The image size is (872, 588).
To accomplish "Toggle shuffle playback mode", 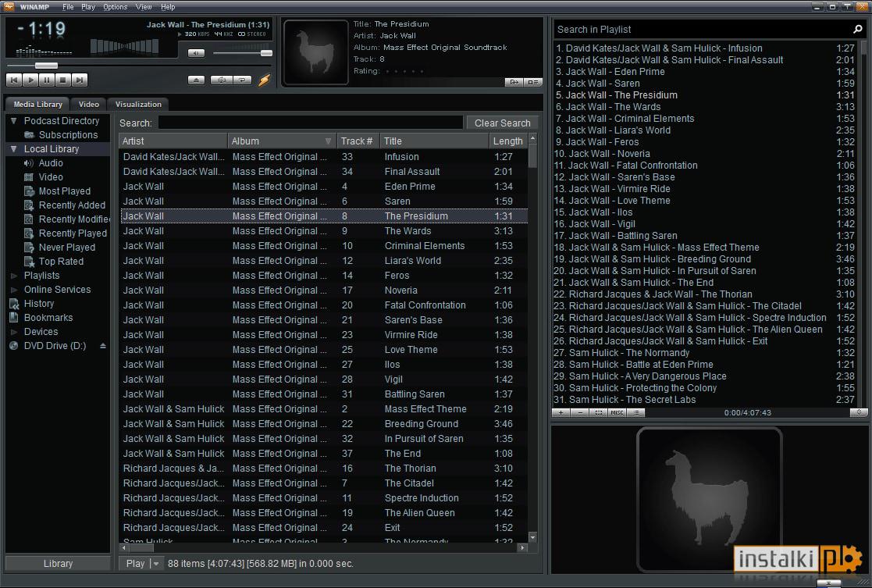I will (x=223, y=80).
